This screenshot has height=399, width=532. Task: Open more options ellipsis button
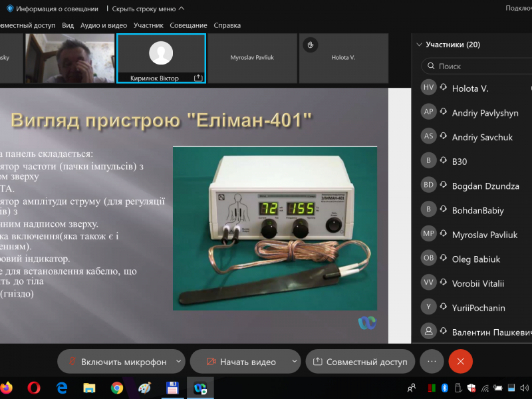click(x=432, y=361)
